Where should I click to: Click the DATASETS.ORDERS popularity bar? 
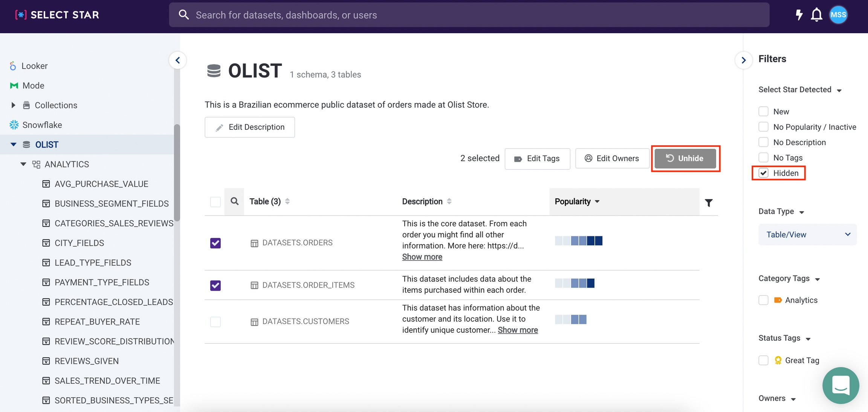coord(578,241)
